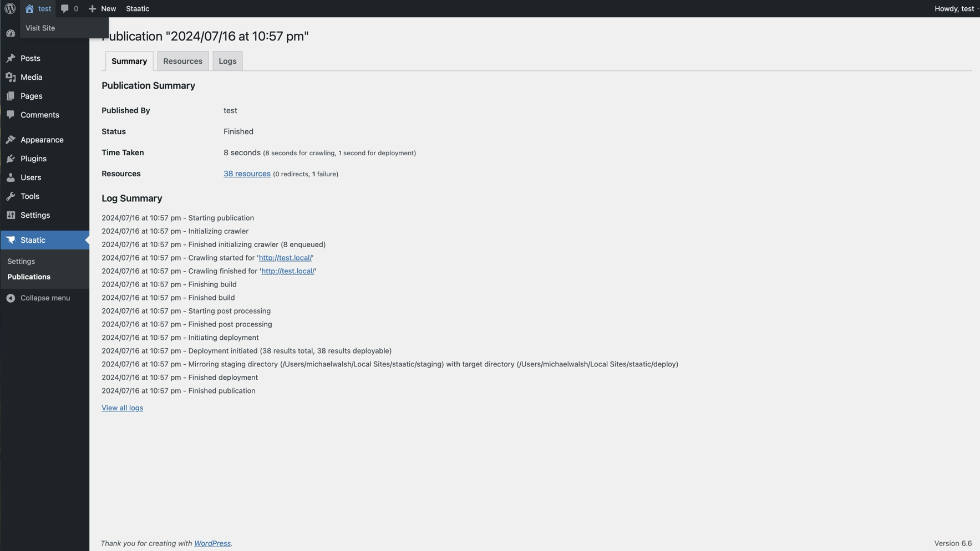Click the Pages icon in the sidebar
This screenshot has height=551, width=980.
11,96
